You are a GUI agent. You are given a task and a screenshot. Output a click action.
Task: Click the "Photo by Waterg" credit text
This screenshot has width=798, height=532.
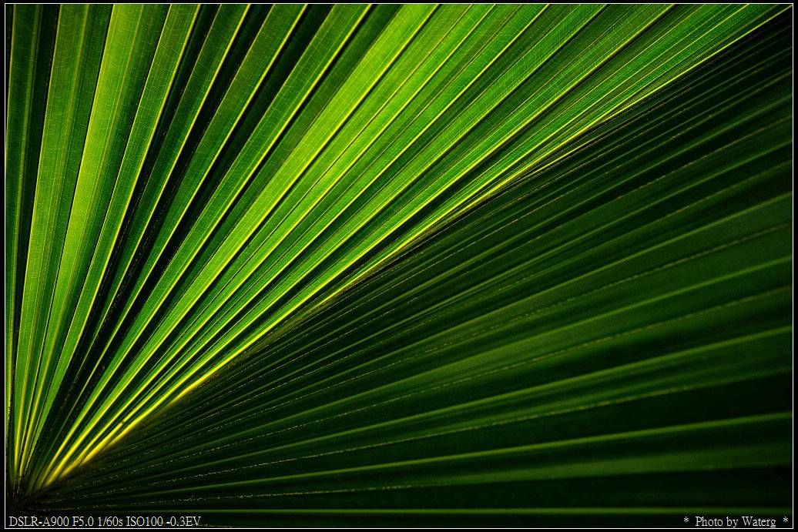736,521
